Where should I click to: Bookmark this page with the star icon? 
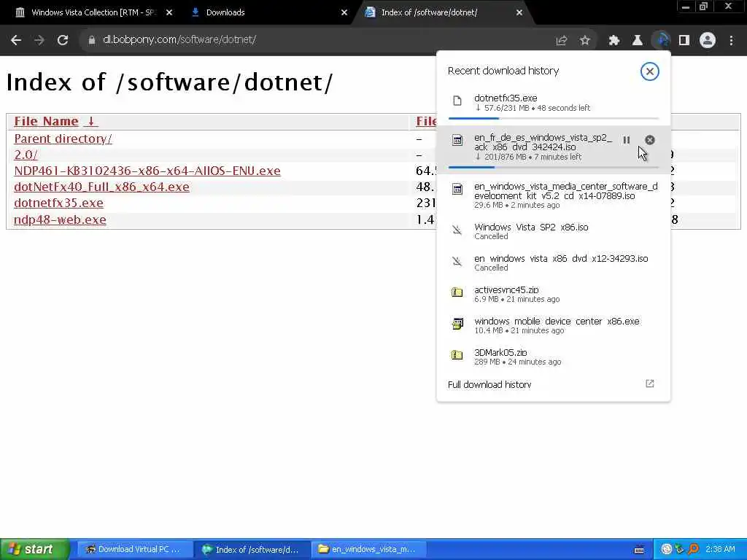click(x=585, y=41)
